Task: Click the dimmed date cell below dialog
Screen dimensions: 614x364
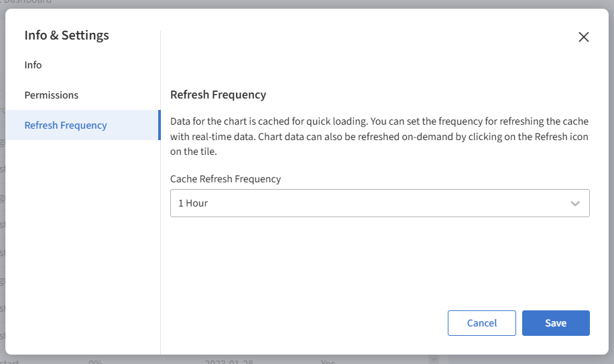Action: pos(228,361)
